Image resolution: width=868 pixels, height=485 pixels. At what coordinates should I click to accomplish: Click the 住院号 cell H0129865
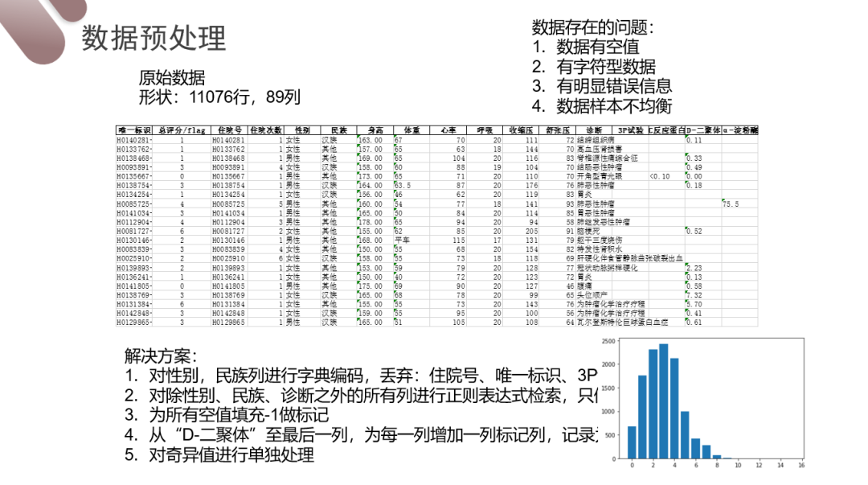[228, 322]
